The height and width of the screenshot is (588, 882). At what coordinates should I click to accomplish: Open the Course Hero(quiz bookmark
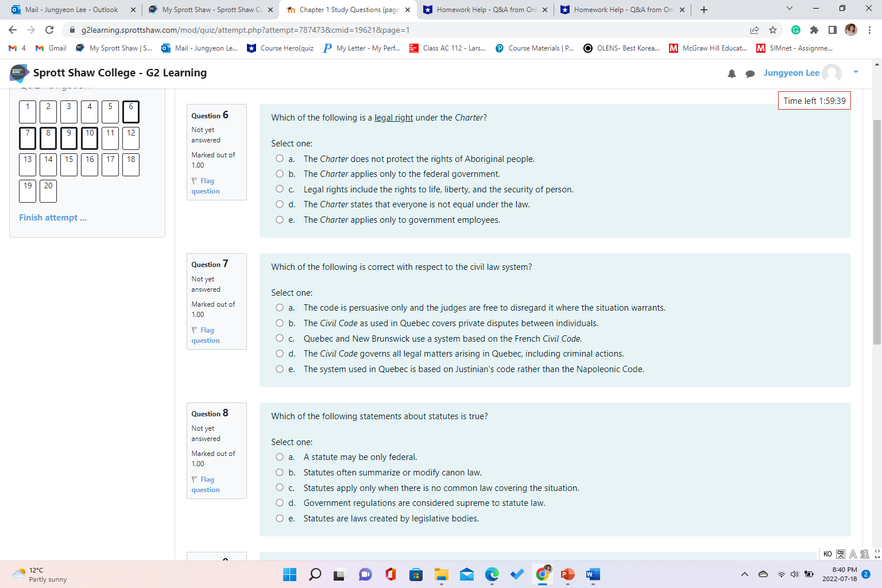coord(280,48)
